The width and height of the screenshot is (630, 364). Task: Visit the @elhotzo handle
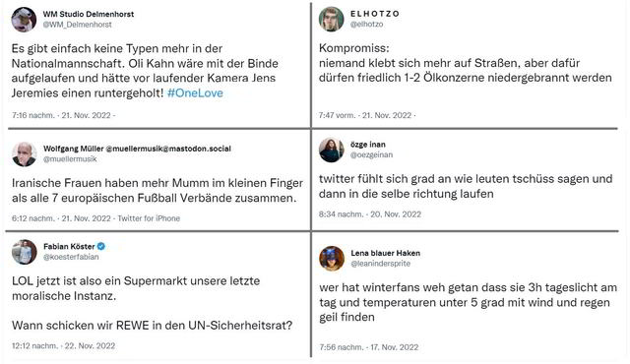coord(366,24)
